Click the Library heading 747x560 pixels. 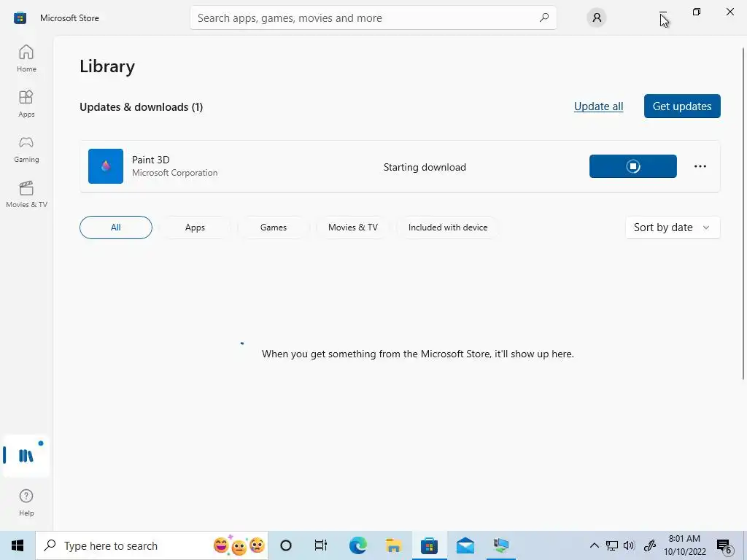[x=107, y=66]
